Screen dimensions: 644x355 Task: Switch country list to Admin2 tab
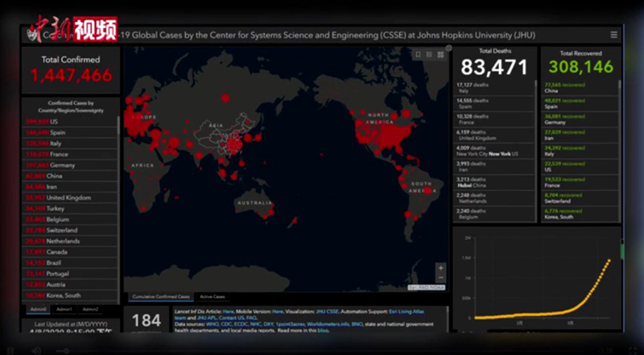tap(90, 308)
